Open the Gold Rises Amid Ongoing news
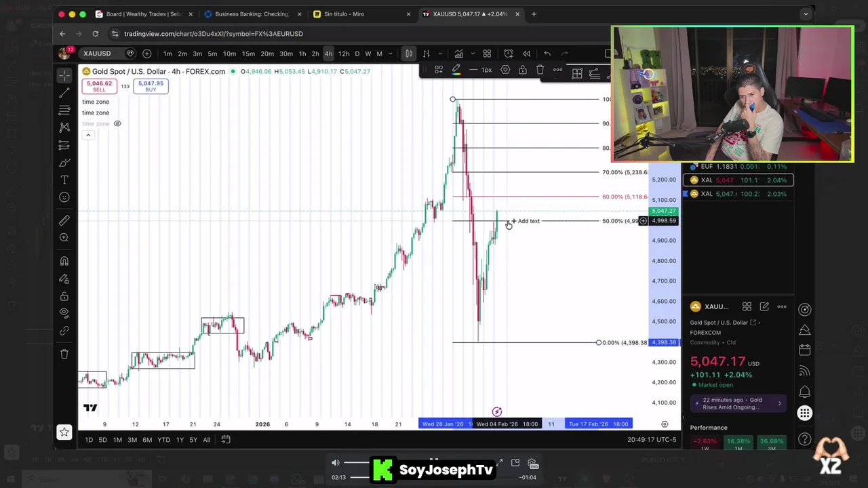The width and height of the screenshot is (868, 488). pos(738,403)
